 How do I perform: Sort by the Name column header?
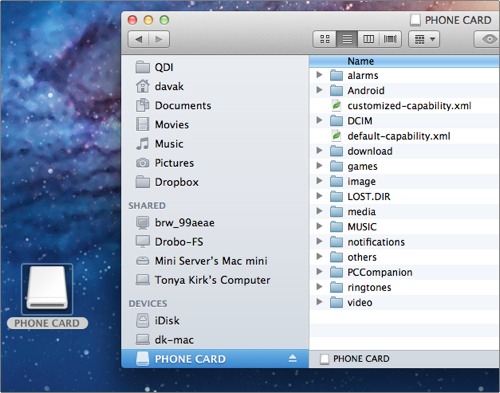pyautogui.click(x=404, y=61)
